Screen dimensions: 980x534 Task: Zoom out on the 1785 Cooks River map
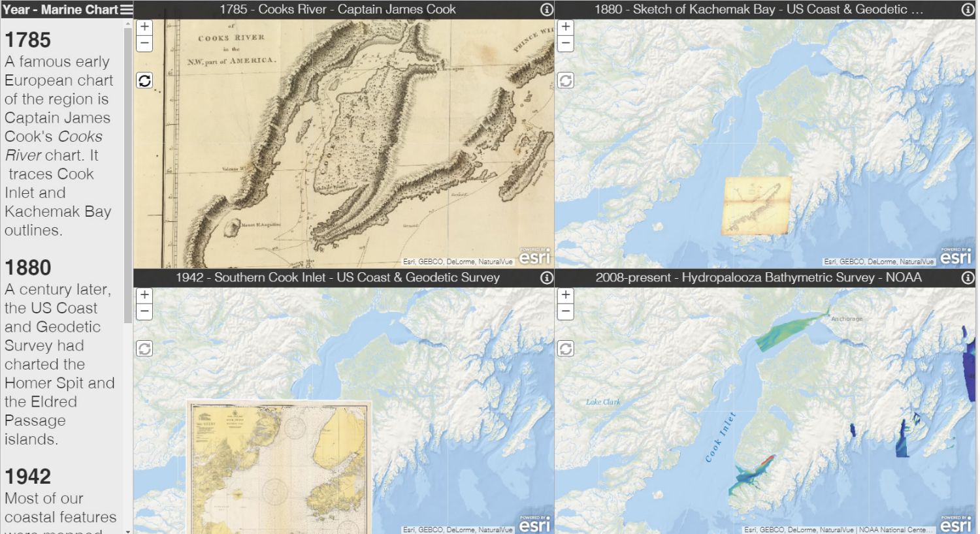[144, 44]
